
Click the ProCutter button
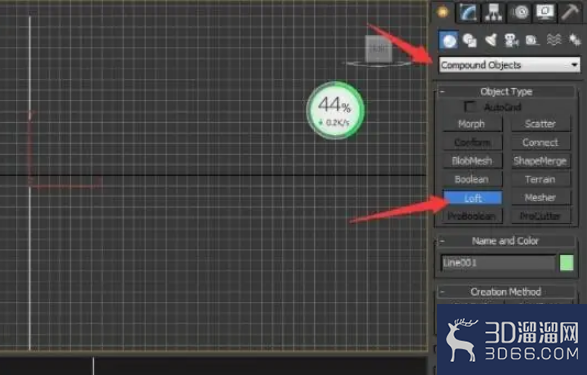pos(541,216)
